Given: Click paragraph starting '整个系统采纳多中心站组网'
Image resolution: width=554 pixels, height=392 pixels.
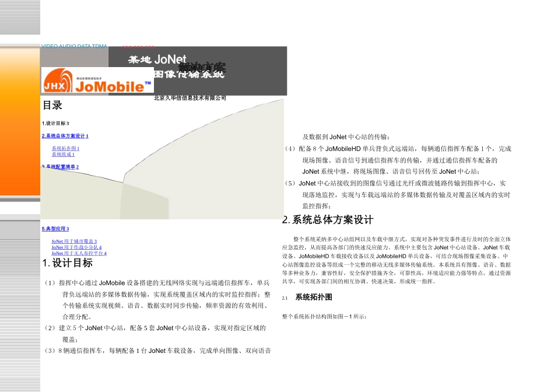Looking at the screenshot, I should pyautogui.click(x=397, y=260).
